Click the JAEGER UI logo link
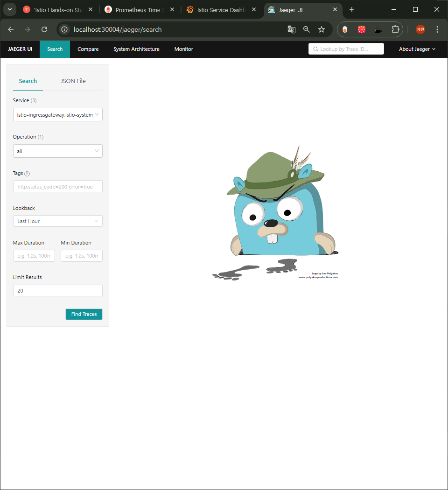The width and height of the screenshot is (448, 490). [x=20, y=49]
